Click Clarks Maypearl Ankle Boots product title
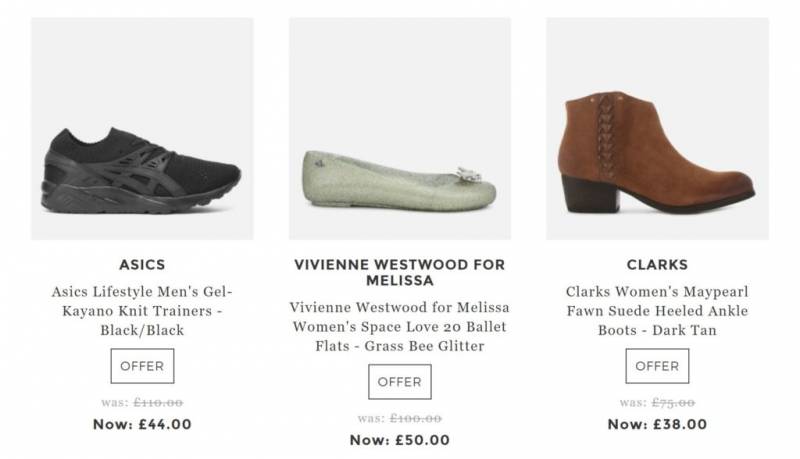Image resolution: width=800 pixels, height=459 pixels. 657,311
